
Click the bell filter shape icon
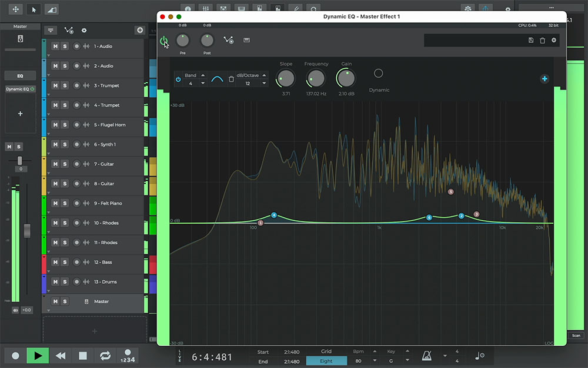click(218, 79)
